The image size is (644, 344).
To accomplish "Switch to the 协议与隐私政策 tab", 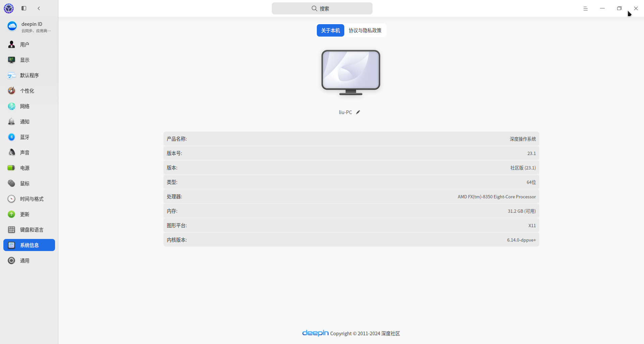I will point(365,30).
